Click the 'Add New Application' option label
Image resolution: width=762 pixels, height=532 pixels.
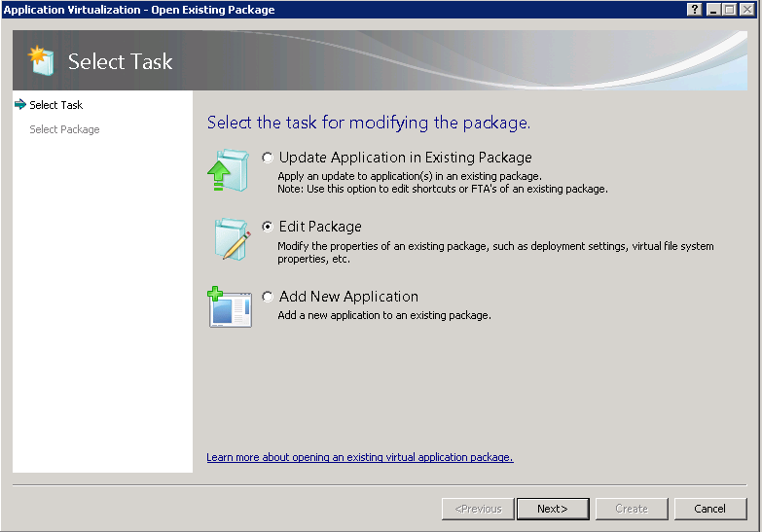348,297
